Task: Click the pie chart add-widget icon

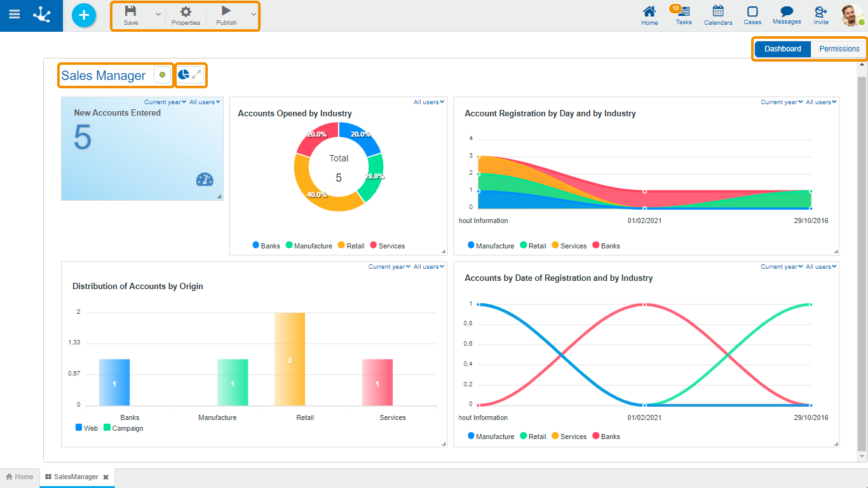Action: click(x=184, y=74)
